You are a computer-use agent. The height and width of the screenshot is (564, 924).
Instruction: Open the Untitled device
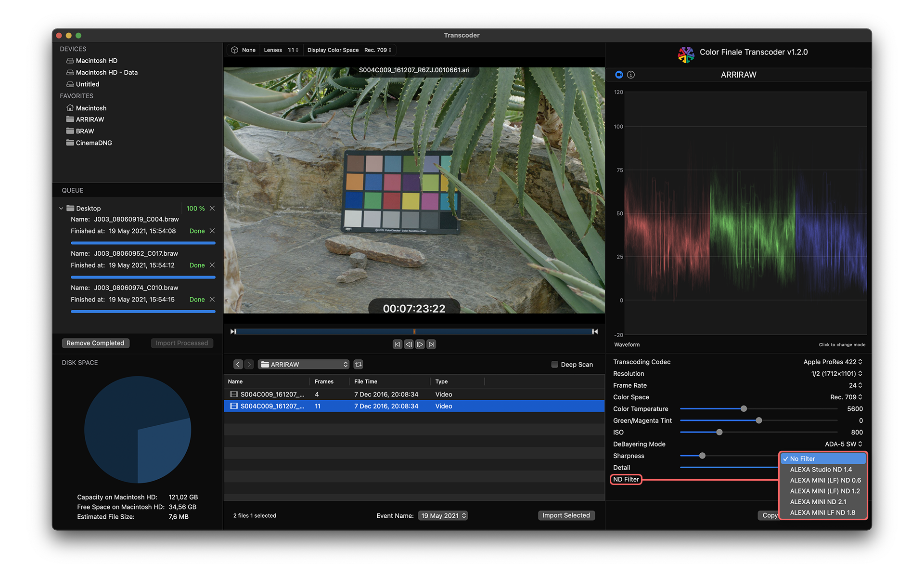pyautogui.click(x=87, y=84)
